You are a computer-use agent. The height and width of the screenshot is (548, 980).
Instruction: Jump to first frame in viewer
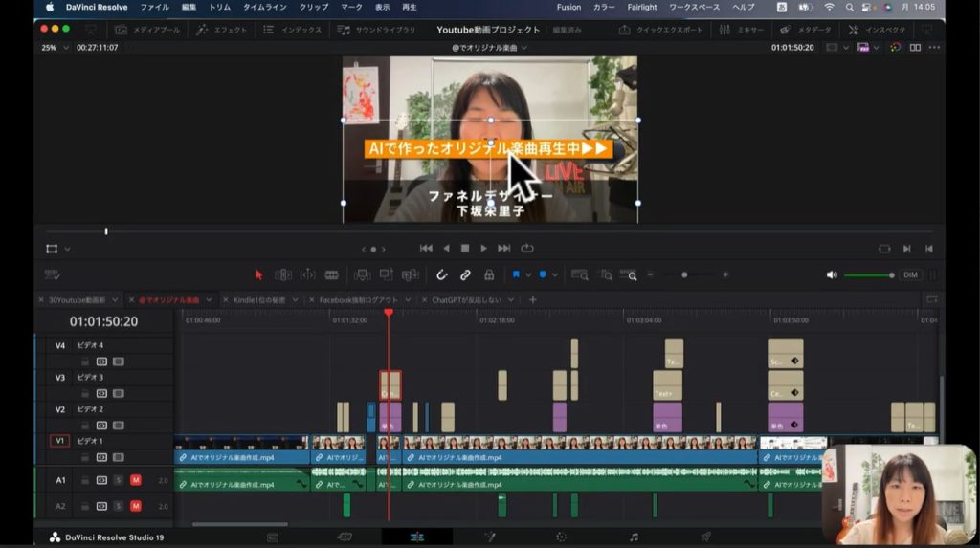pos(426,249)
